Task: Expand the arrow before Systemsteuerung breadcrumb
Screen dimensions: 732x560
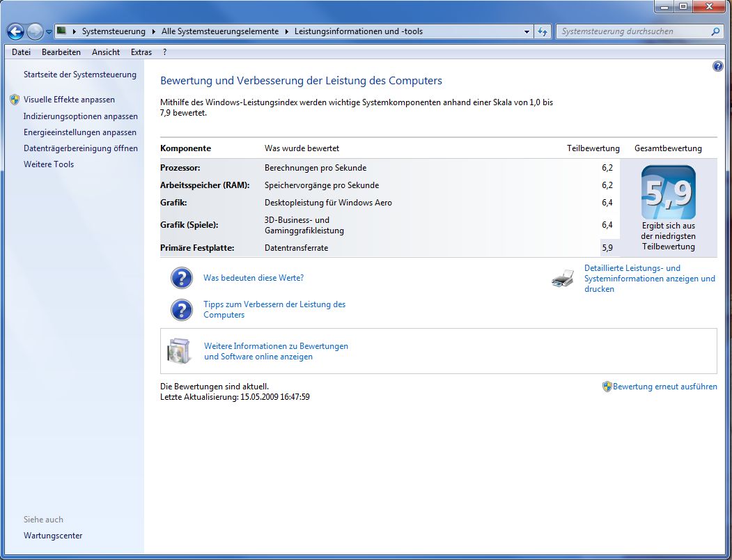Action: 75,32
